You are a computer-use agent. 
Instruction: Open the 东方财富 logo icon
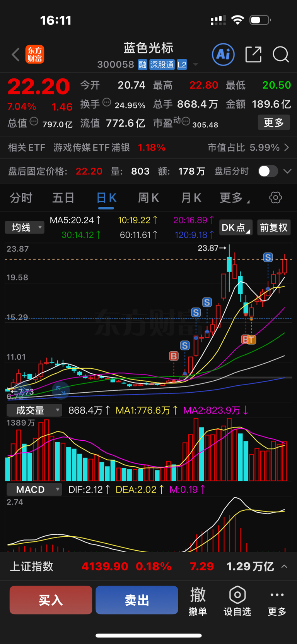[x=35, y=55]
